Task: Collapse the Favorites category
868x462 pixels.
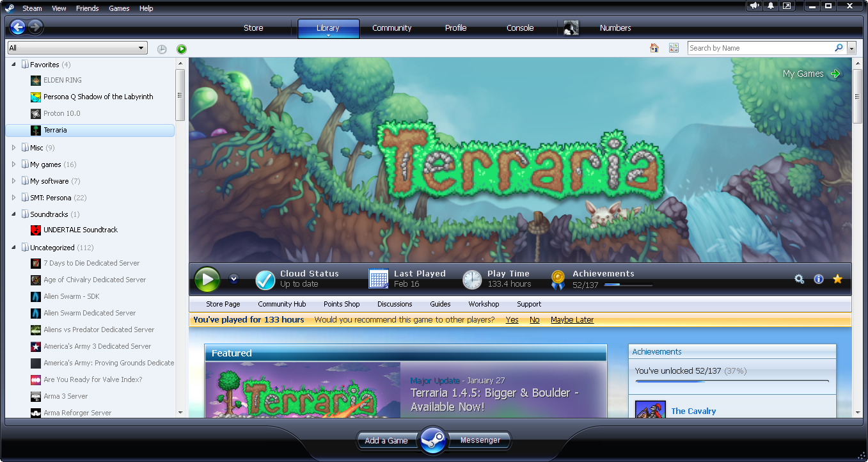Action: (13, 65)
